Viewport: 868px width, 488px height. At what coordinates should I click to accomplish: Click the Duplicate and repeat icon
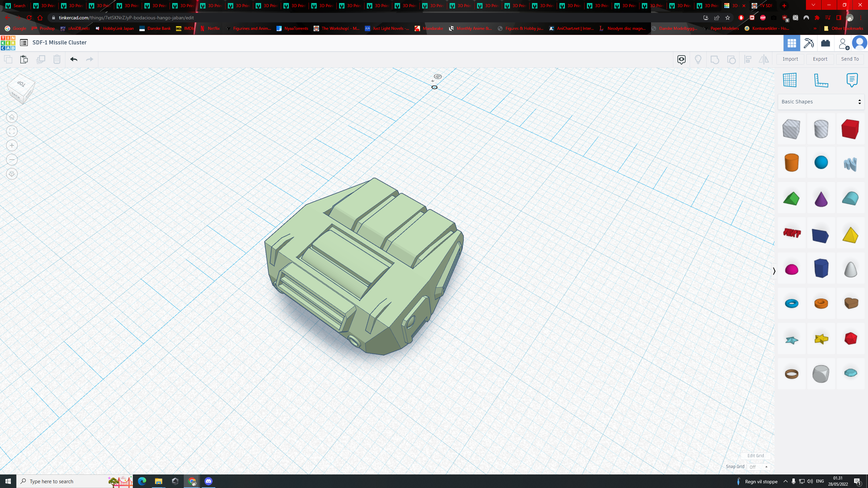point(40,59)
